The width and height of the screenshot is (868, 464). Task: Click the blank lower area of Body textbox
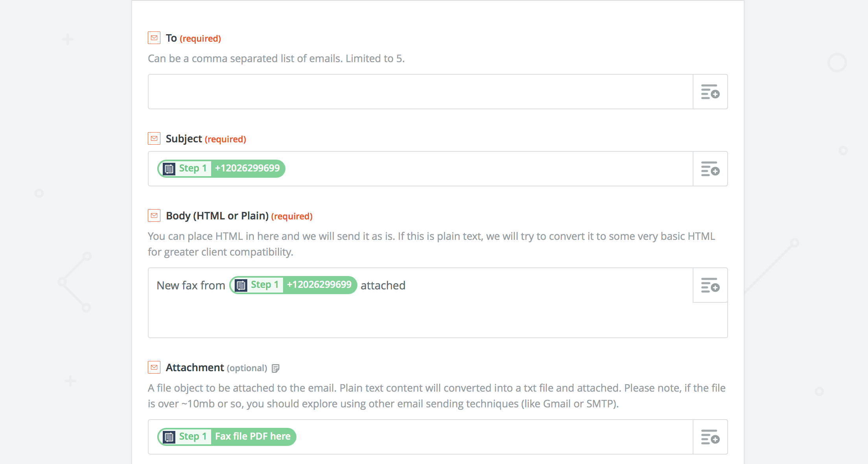pyautogui.click(x=420, y=319)
